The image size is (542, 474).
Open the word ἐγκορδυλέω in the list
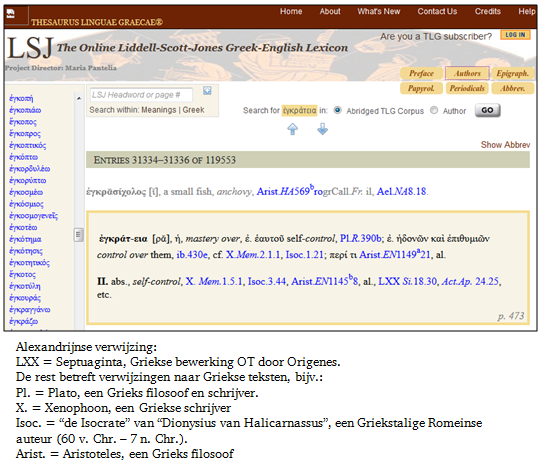pyautogui.click(x=30, y=169)
